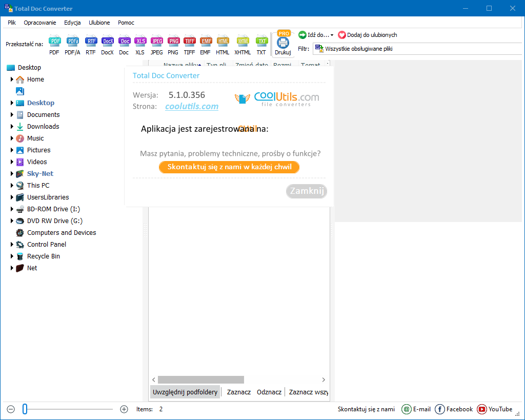Open the Ulubione menu
The image size is (525, 420).
tap(99, 23)
